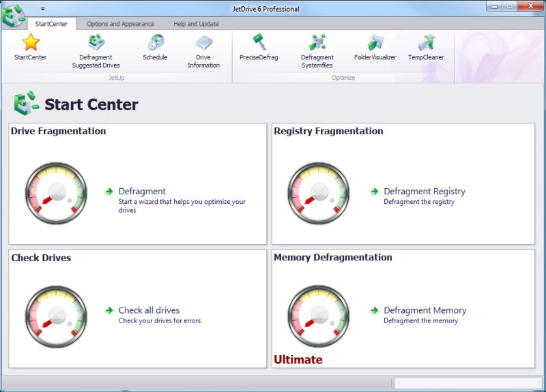Click the JetUp ribbon group label
Viewport: 546px width, 392px height.
(x=116, y=78)
